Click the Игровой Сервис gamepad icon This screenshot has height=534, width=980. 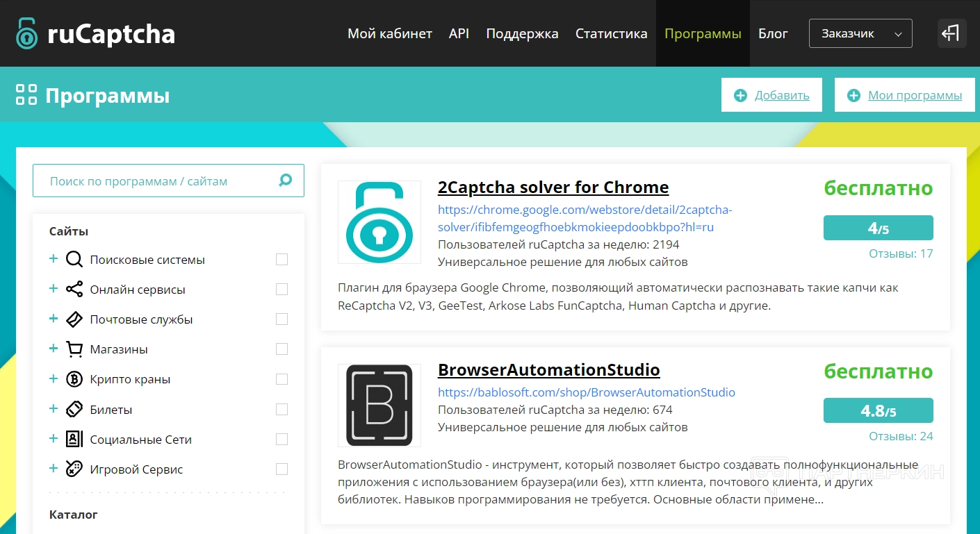pos(74,469)
